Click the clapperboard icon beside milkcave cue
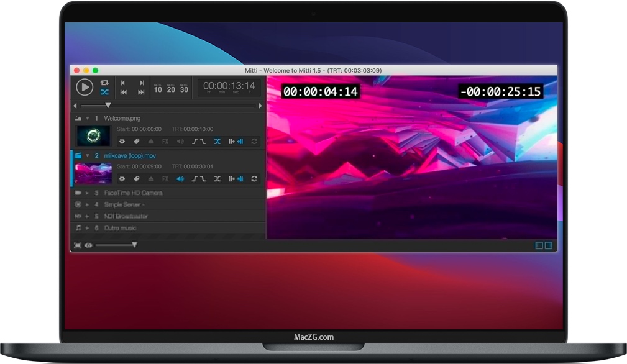This screenshot has width=627, height=364. (x=78, y=155)
